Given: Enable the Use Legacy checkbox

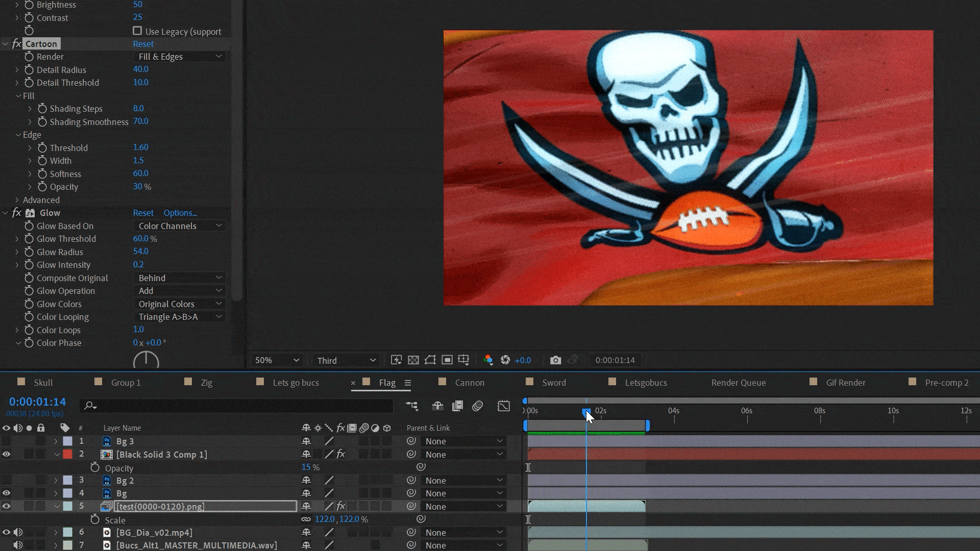Looking at the screenshot, I should [x=137, y=31].
